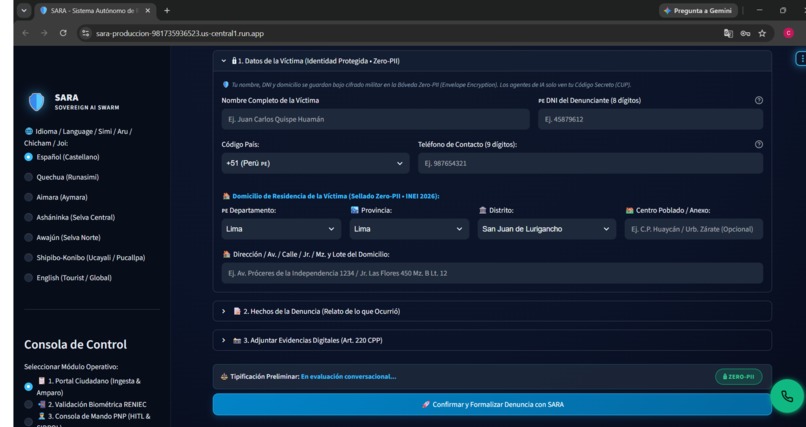The width and height of the screenshot is (806, 427).
Task: Click the browser address bar URL
Action: tap(179, 33)
